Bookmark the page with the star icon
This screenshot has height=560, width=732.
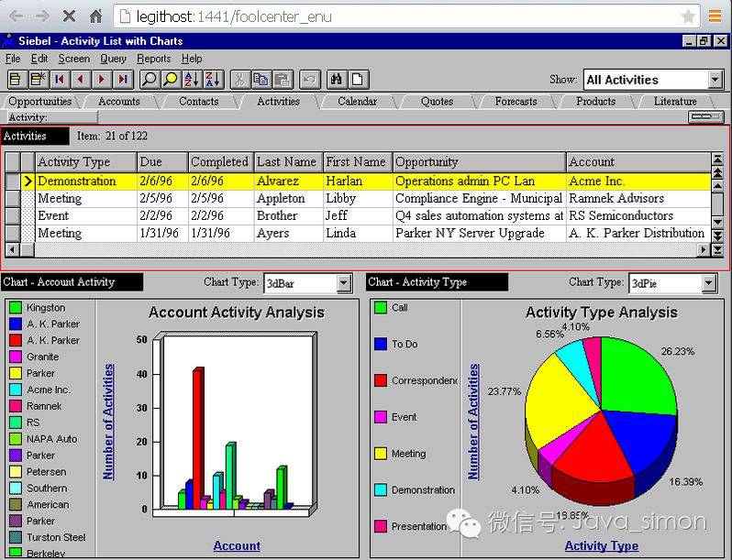688,16
